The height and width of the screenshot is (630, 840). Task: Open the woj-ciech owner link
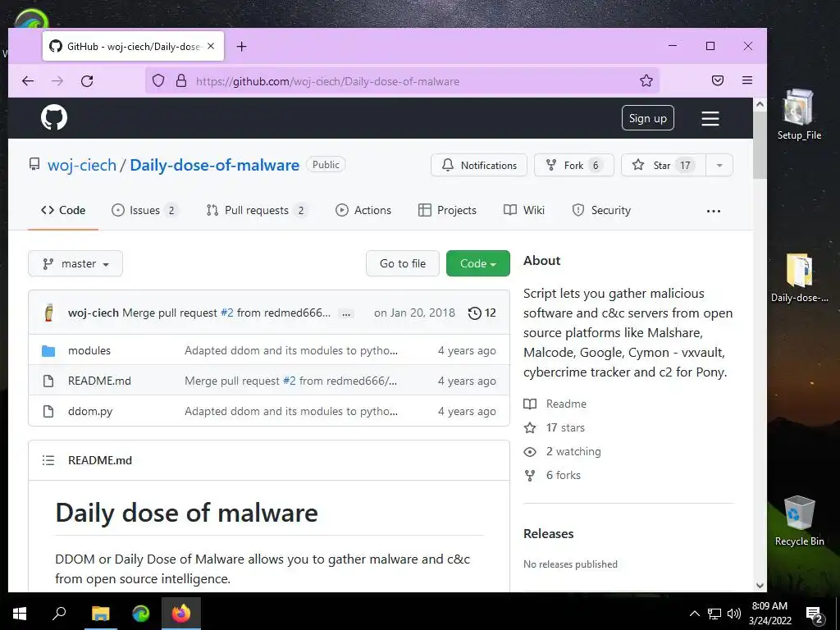point(82,165)
